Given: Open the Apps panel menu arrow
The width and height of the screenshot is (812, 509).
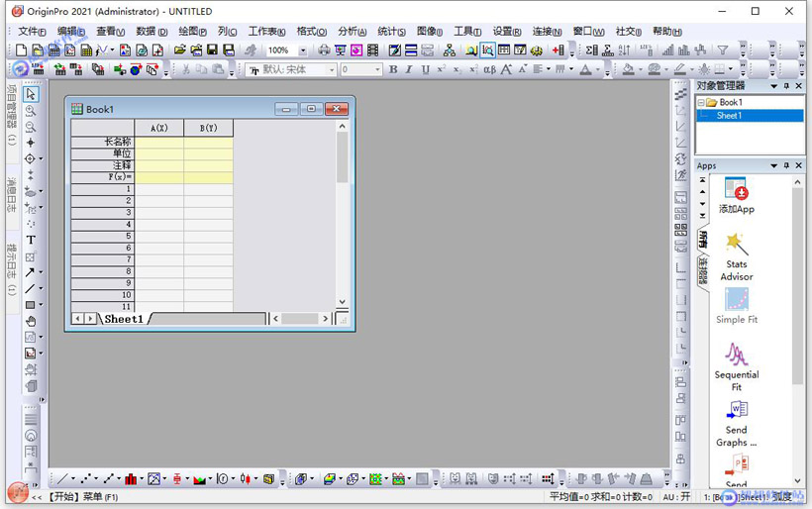Looking at the screenshot, I should click(x=774, y=165).
